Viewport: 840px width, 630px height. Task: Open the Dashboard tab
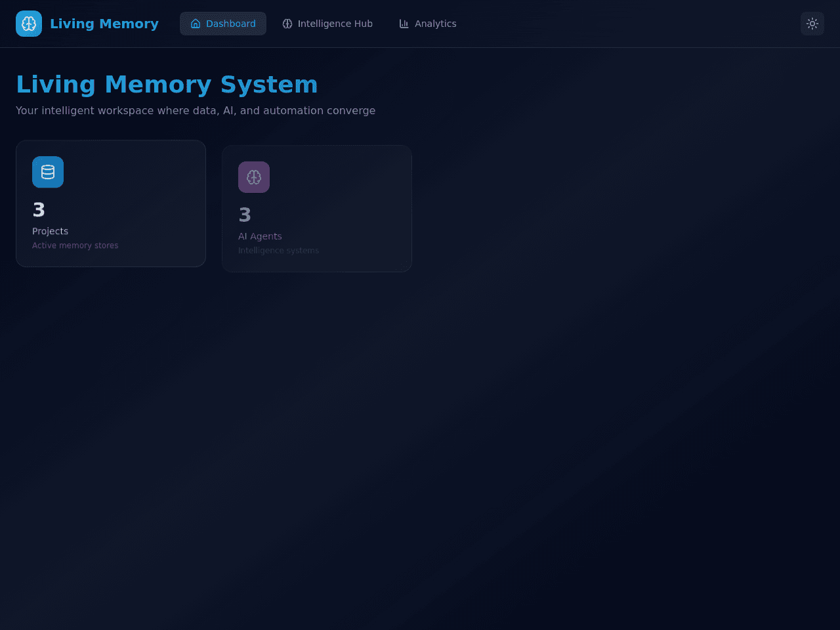[x=223, y=24]
